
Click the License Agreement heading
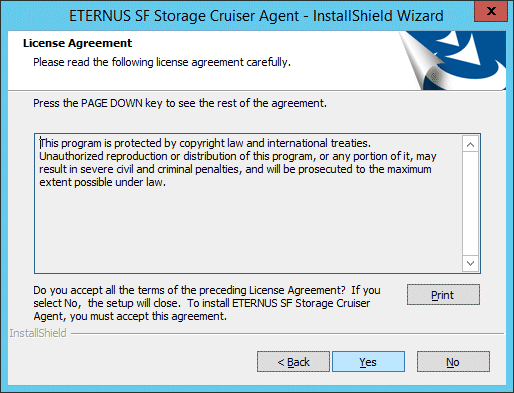point(77,43)
